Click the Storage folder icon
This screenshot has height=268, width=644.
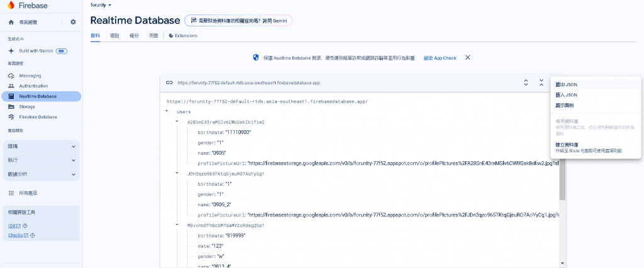pos(11,106)
